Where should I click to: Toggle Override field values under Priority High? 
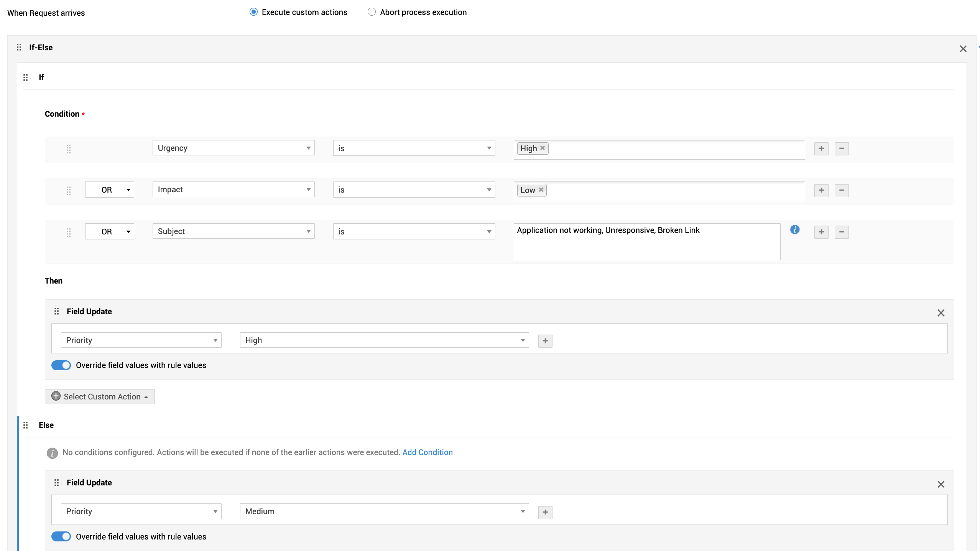tap(61, 365)
